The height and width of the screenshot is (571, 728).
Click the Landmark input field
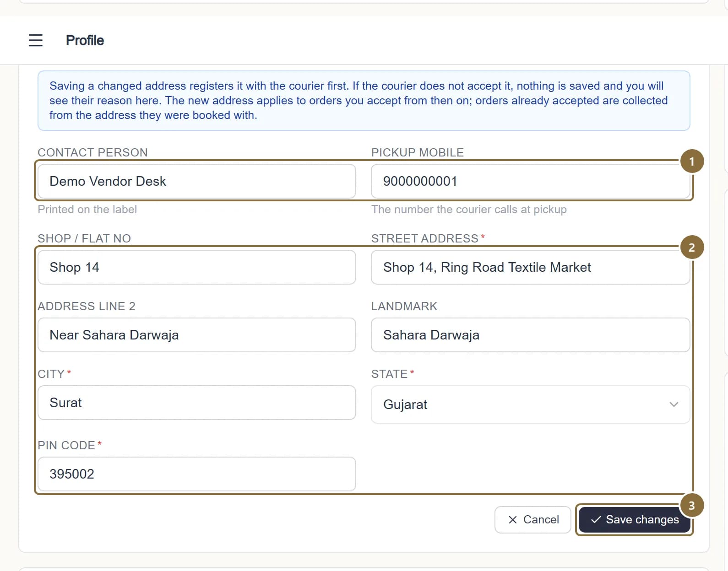[530, 335]
